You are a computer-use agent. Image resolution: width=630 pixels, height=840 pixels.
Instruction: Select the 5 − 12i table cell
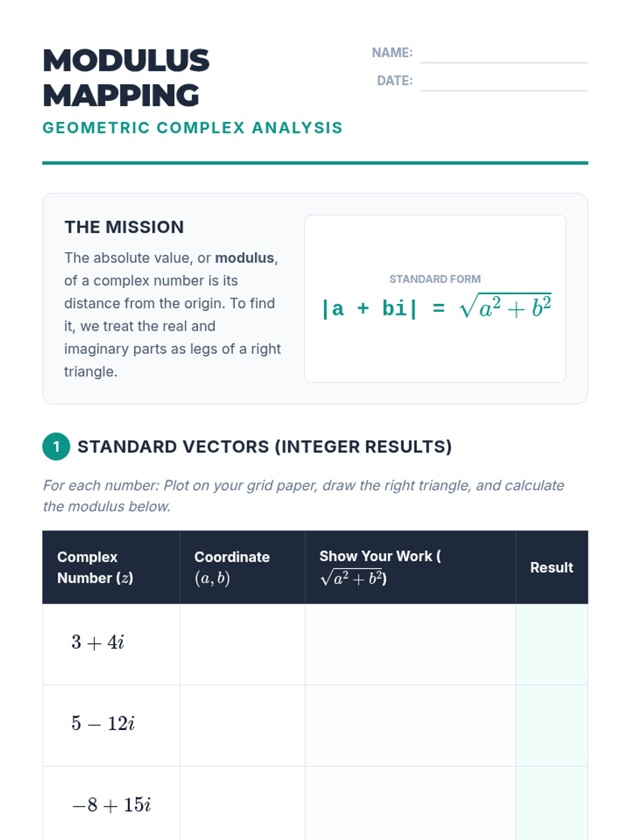(x=111, y=726)
